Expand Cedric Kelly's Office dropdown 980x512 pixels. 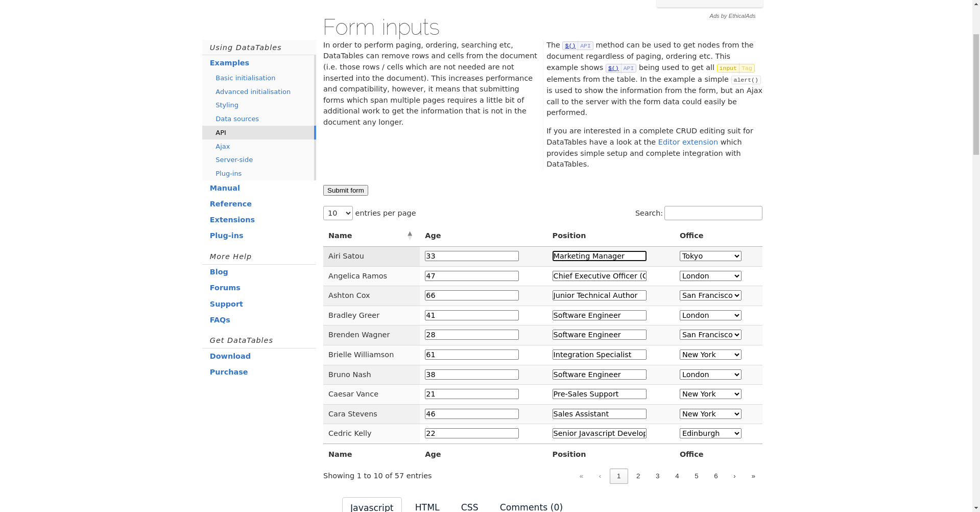pyautogui.click(x=710, y=433)
